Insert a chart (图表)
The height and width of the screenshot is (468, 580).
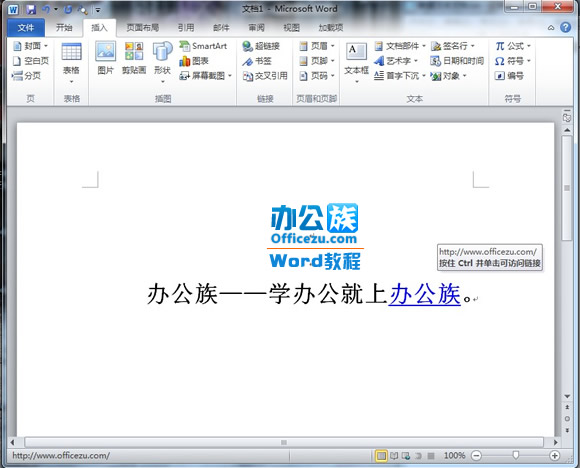194,61
